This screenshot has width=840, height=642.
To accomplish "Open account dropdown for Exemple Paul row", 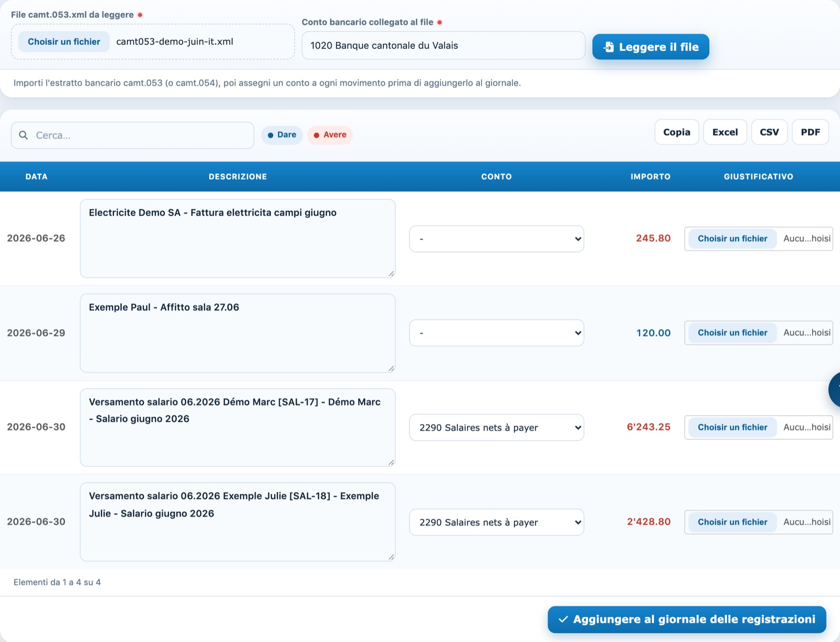I will point(497,333).
